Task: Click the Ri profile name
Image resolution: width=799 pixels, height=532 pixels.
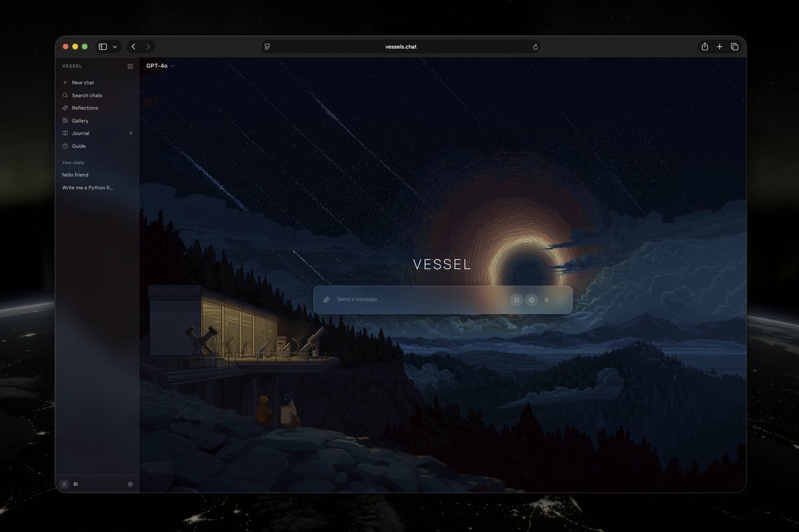Action: (x=76, y=484)
